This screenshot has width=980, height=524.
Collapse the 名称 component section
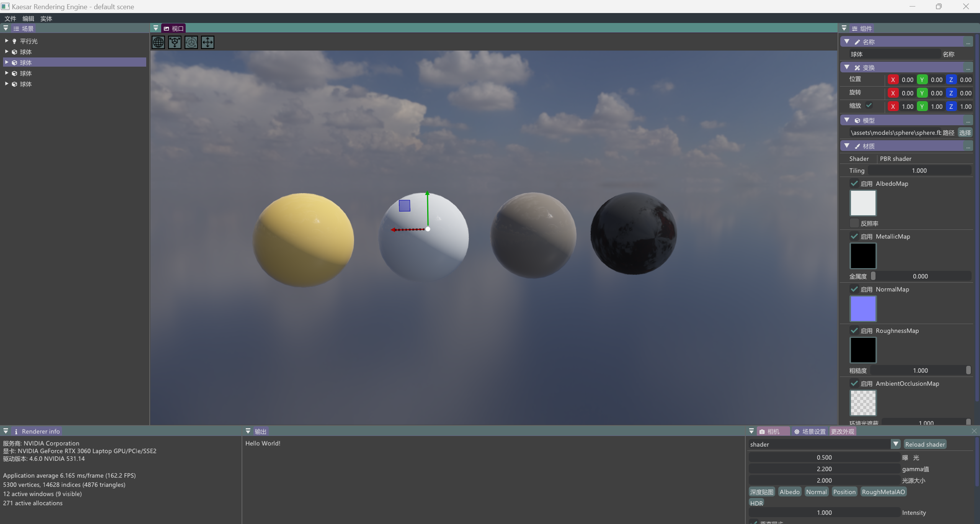click(x=847, y=41)
